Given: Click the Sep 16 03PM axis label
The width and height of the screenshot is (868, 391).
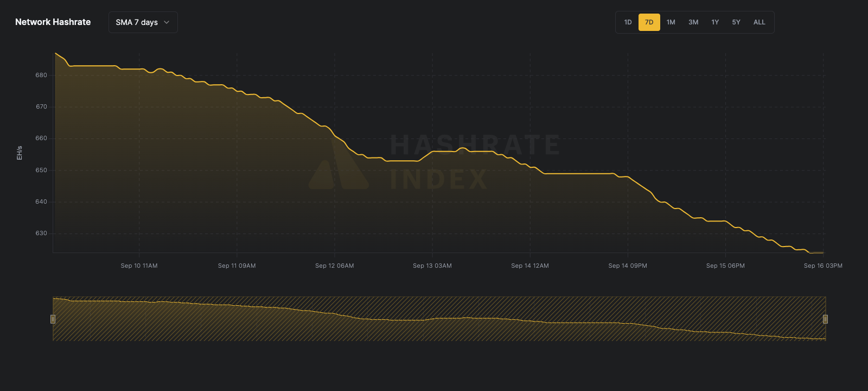Looking at the screenshot, I should pos(823,266).
